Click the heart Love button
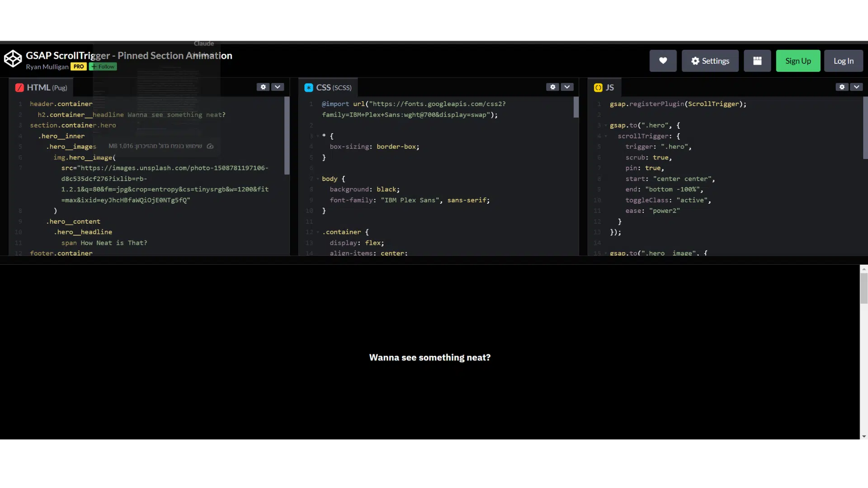 coord(663,61)
